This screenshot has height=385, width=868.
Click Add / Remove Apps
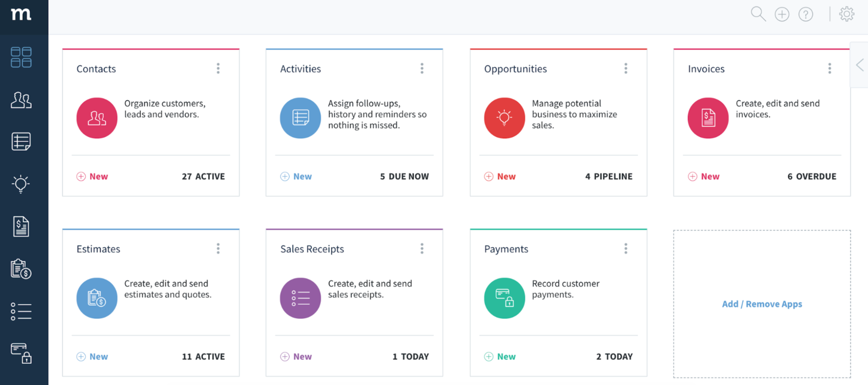(x=762, y=304)
